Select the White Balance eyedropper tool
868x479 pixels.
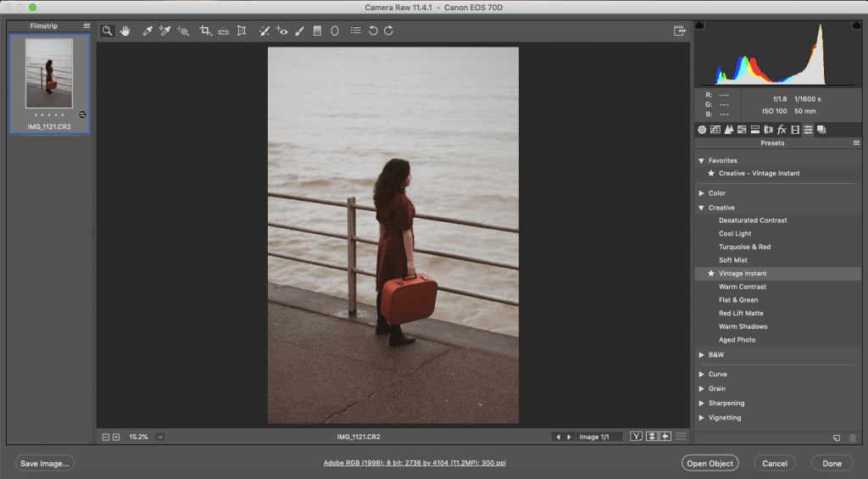pos(147,31)
